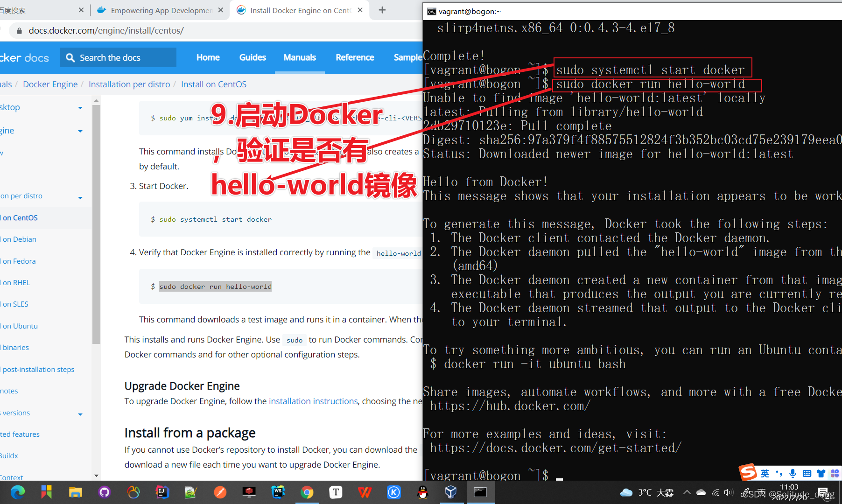Open Sogou soft keyboard icon
Screen dimensions: 842x504
tap(807, 474)
